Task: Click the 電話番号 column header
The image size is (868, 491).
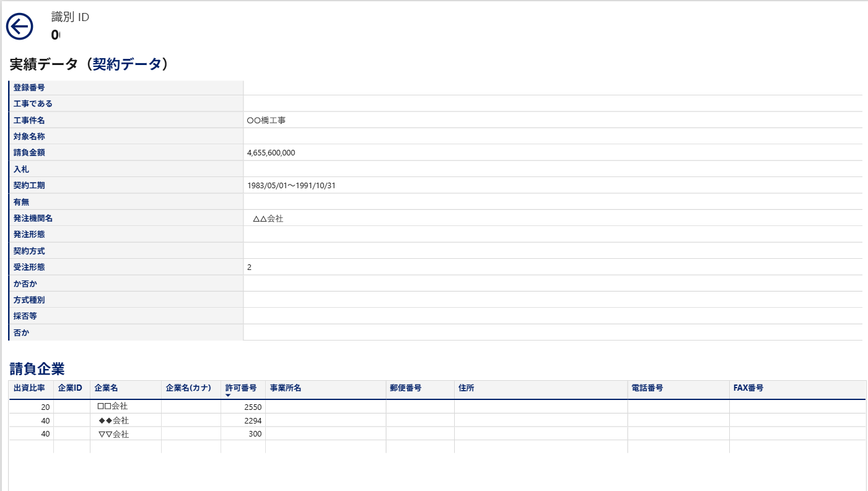Action: [x=647, y=388]
